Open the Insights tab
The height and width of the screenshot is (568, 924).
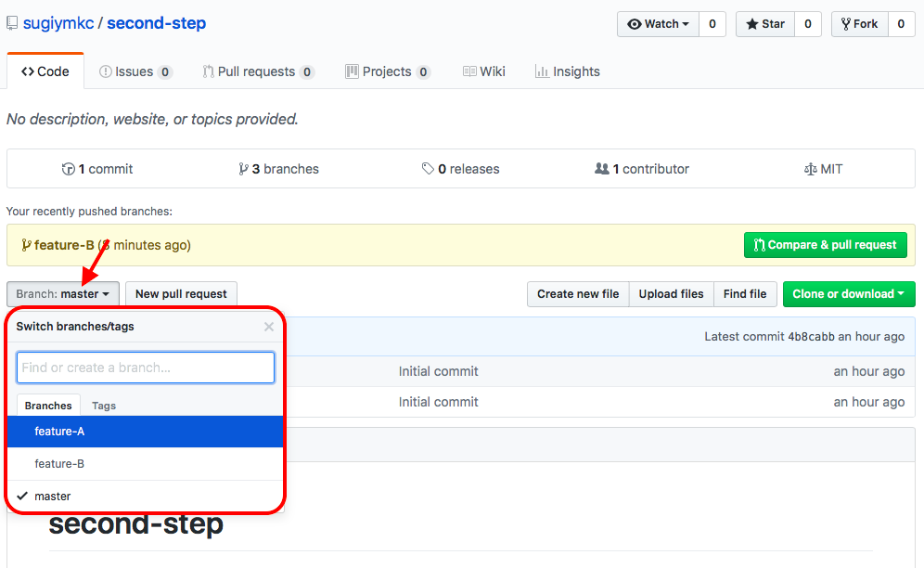[567, 71]
